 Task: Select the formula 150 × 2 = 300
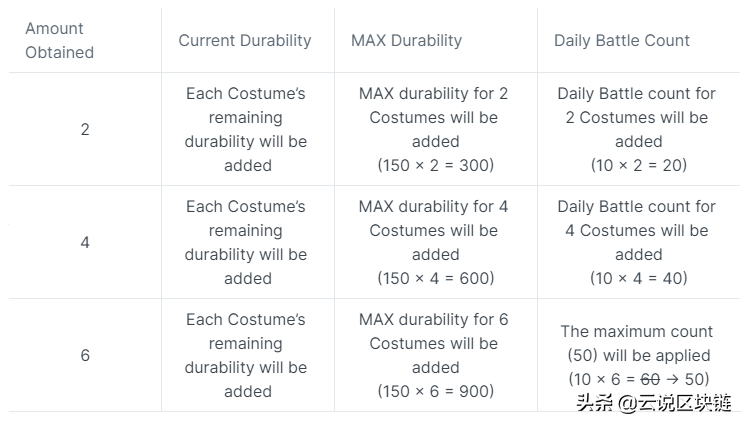[435, 165]
